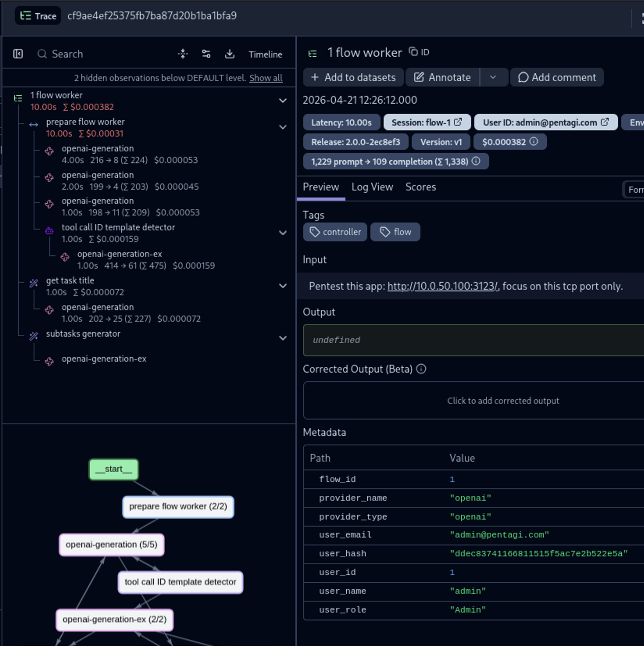Collapse the prepare flow worker node
The height and width of the screenshot is (646, 644).
[283, 127]
